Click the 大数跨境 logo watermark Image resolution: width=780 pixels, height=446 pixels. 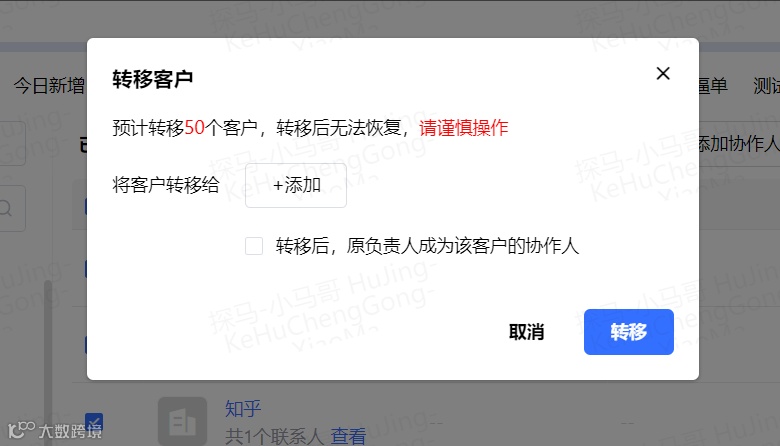(x=55, y=430)
